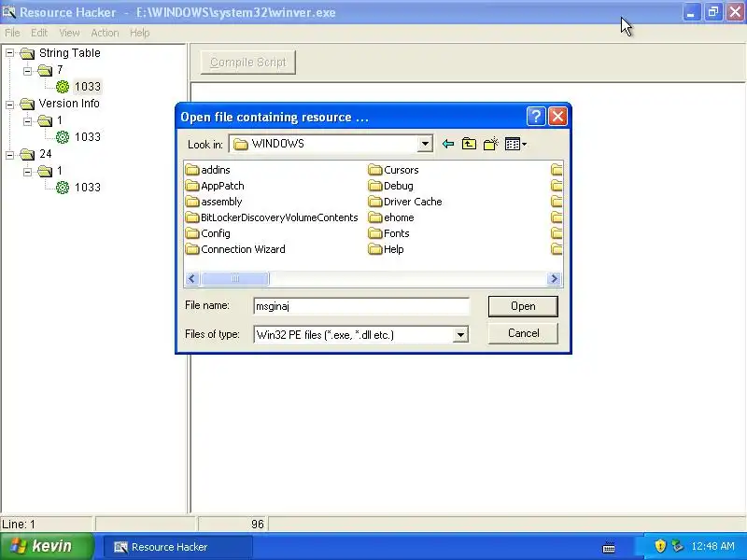Open the Files of type dropdown
Viewport: 747px width, 560px height.
(x=460, y=335)
